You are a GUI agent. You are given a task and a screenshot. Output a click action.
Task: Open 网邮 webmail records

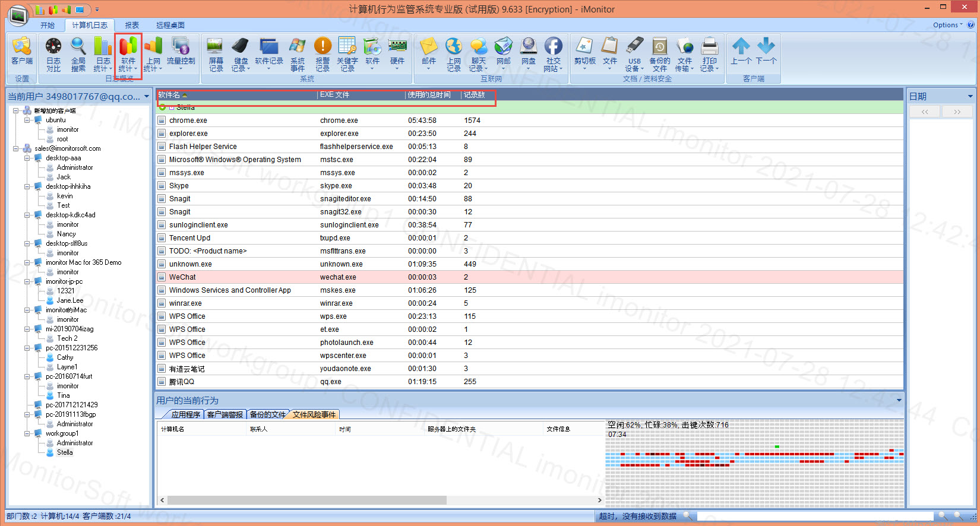pyautogui.click(x=504, y=53)
